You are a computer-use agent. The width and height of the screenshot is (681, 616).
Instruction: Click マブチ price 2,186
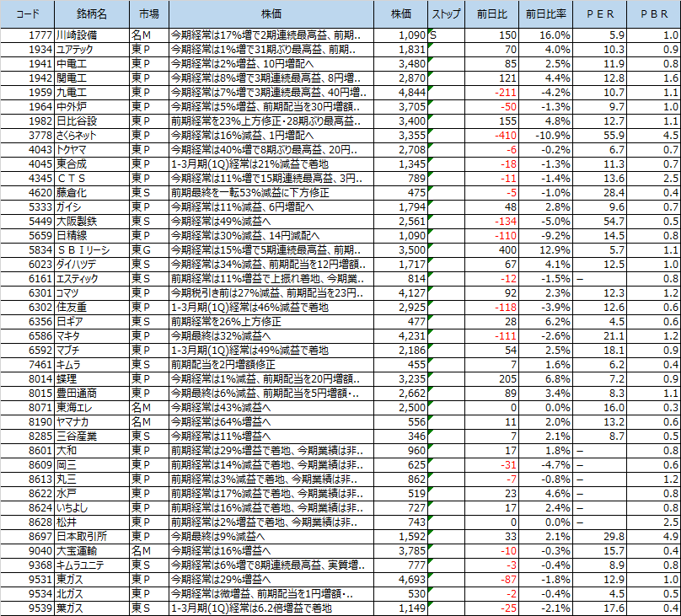[400, 351]
